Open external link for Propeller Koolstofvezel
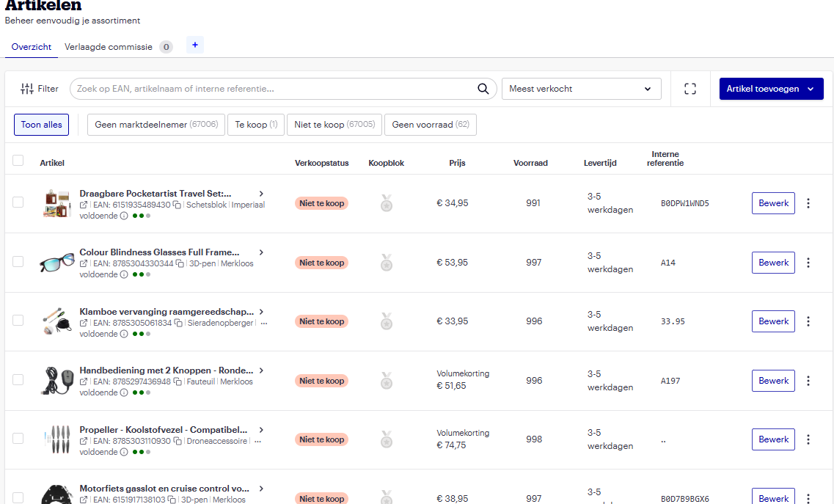Viewport: 834px width, 504px height. point(84,441)
